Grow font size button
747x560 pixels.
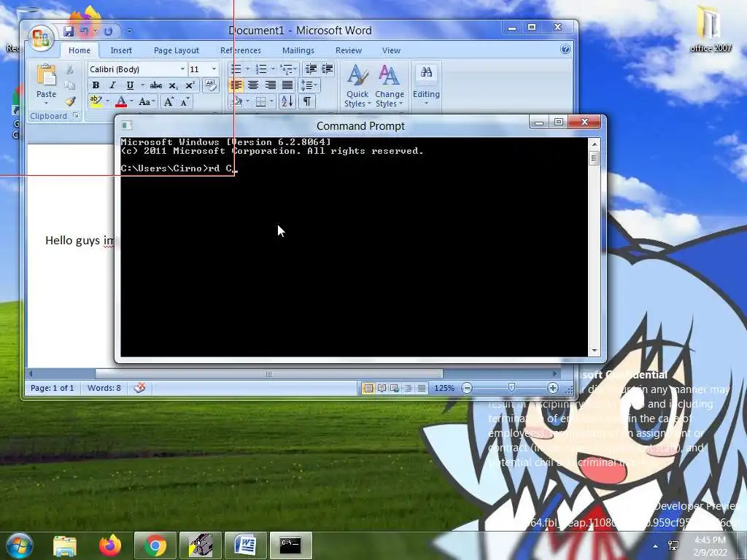(x=169, y=101)
